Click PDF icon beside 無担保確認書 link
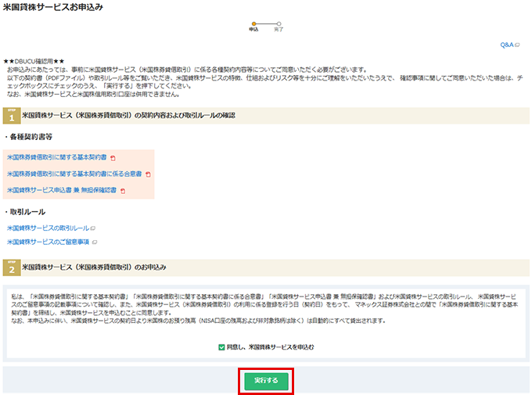The image size is (532, 395). point(123,191)
